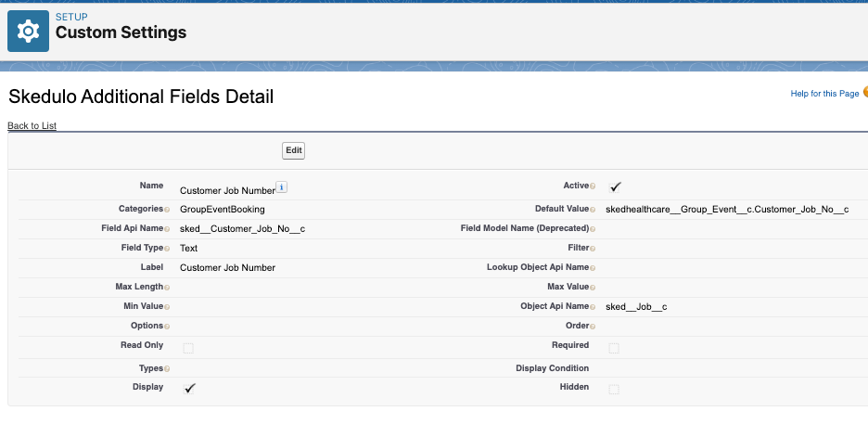
Task: Go Back to List
Action: (32, 125)
